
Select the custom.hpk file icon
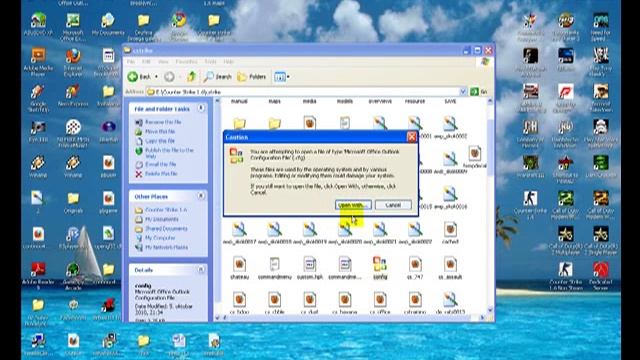pyautogui.click(x=309, y=264)
